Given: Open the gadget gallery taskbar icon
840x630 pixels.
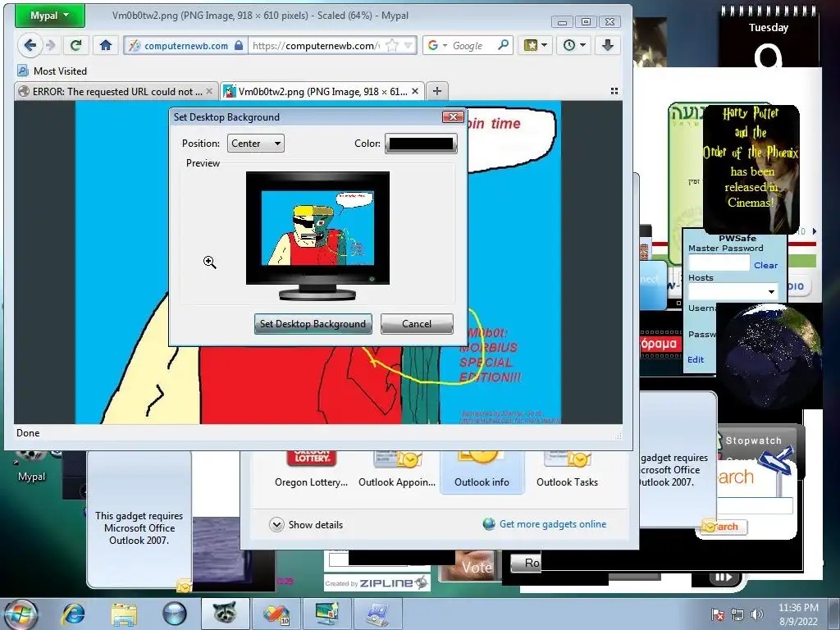Looking at the screenshot, I should click(276, 614).
